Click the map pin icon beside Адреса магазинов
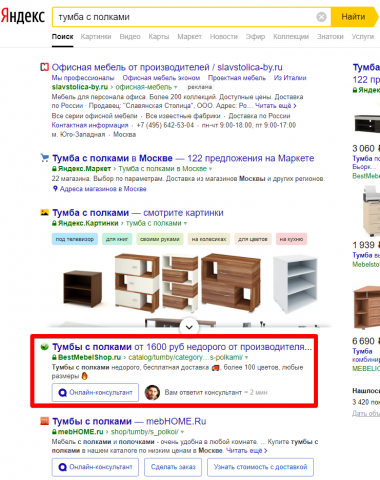 coord(55,189)
